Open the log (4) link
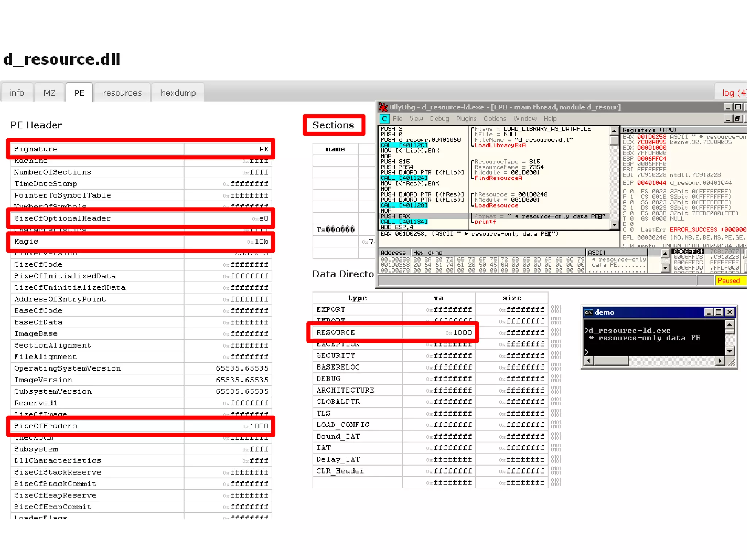Screen dimensions: 747x560 coord(733,93)
